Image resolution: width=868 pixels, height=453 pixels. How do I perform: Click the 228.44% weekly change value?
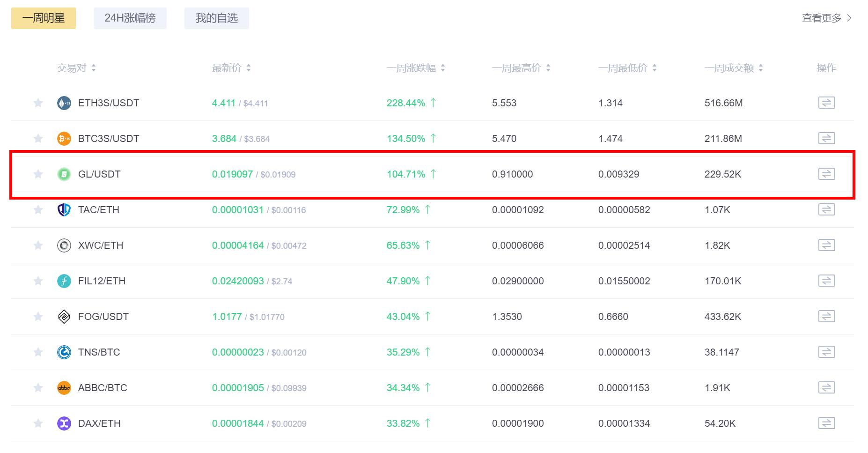tap(406, 103)
